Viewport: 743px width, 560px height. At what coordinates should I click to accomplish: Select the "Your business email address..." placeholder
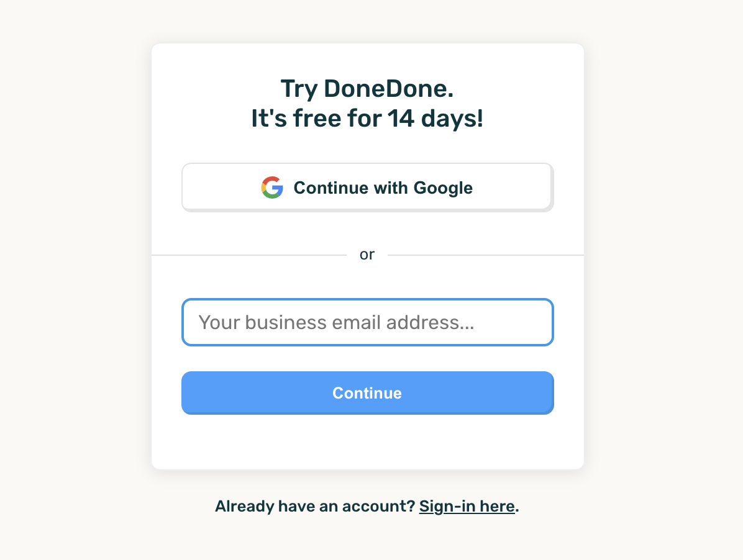click(336, 322)
